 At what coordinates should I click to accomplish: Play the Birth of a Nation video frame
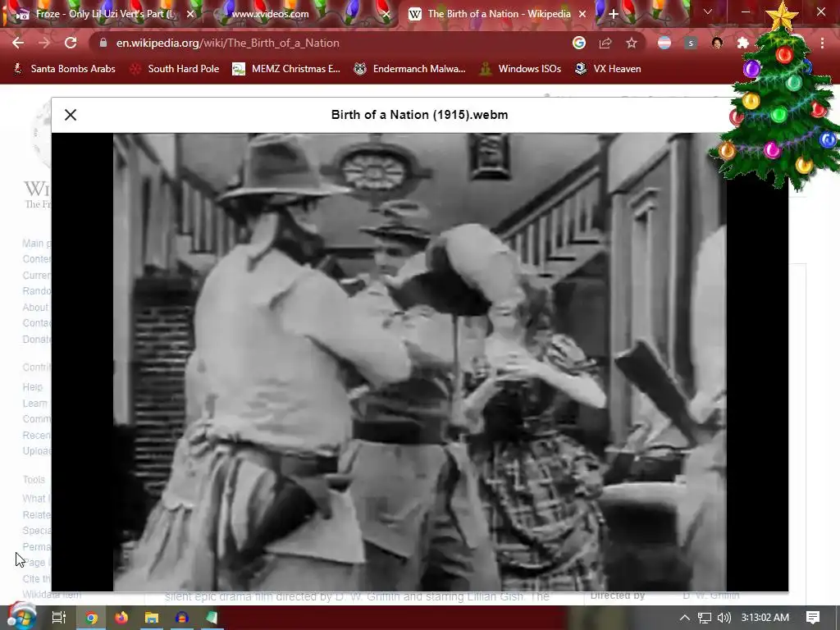[x=419, y=362]
